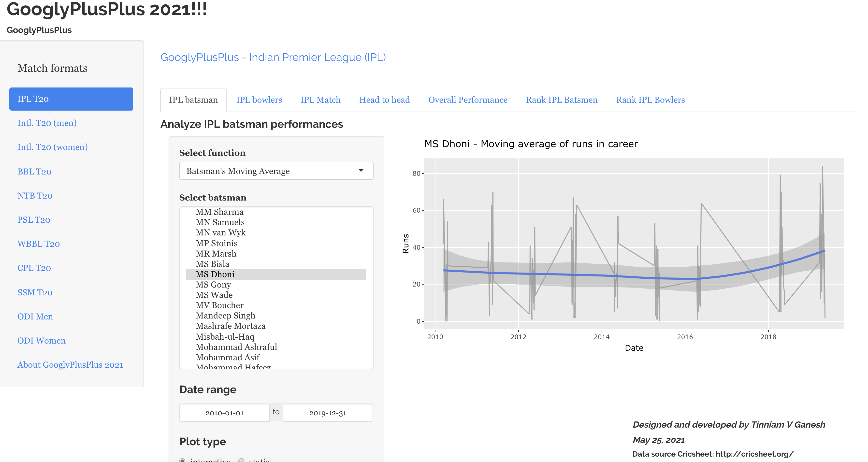Go to the Rank IPL Batsmen tab

(561, 100)
